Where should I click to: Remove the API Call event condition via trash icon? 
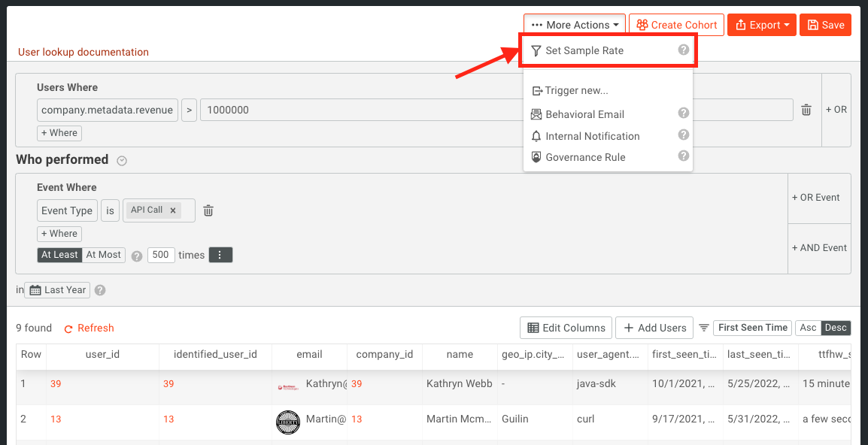point(208,210)
